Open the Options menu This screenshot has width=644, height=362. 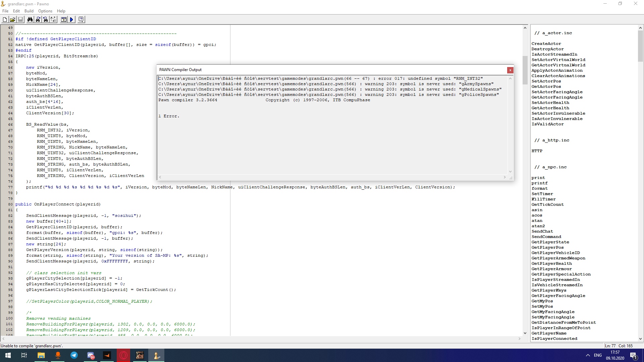coord(45,11)
